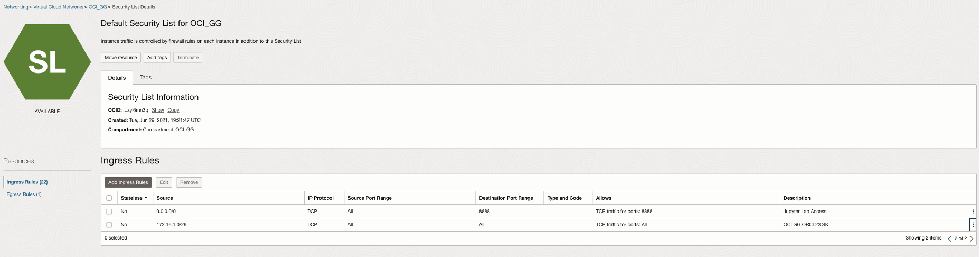Viewport: 980px width, 257px height.
Task: Switch to the Tags tab
Action: tap(145, 78)
